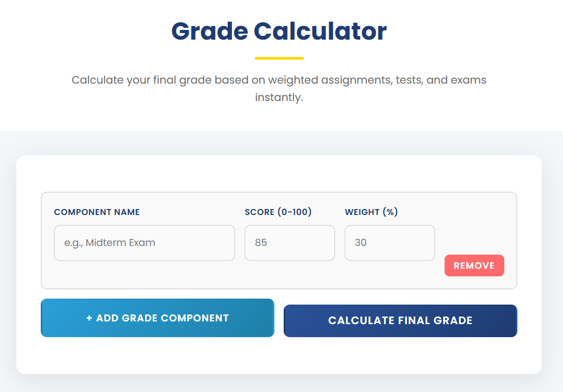The width and height of the screenshot is (563, 392).
Task: Submit grades via CALCULATE FINAL GRADE
Action: tap(400, 320)
